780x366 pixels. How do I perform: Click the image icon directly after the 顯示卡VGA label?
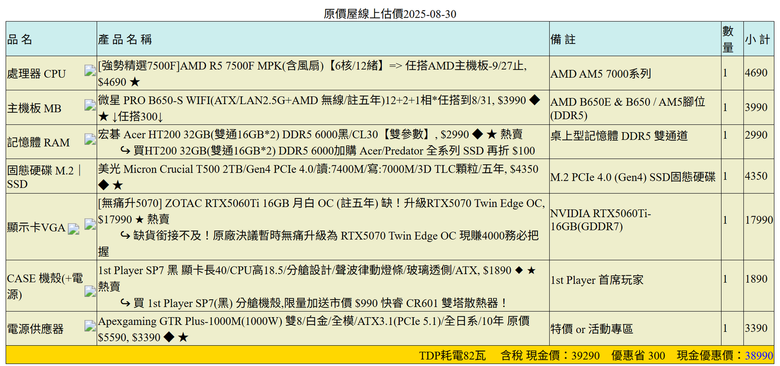(x=74, y=229)
